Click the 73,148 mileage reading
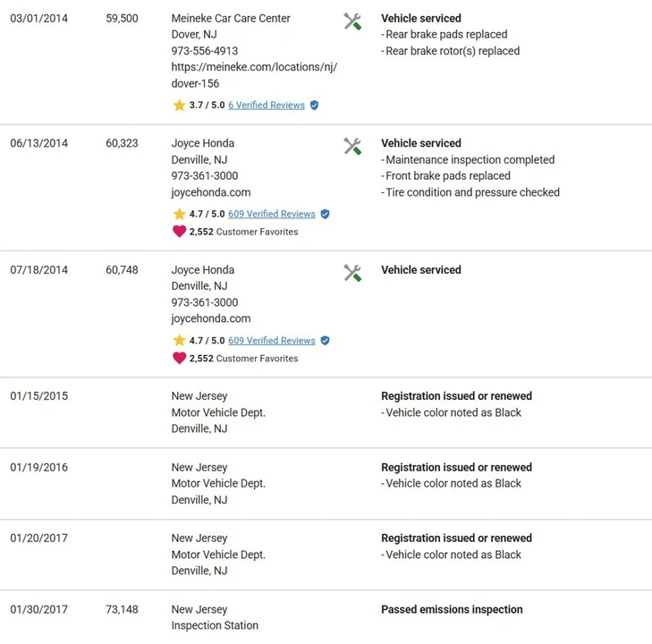Viewport: 652px width, 644px height. pos(122,609)
